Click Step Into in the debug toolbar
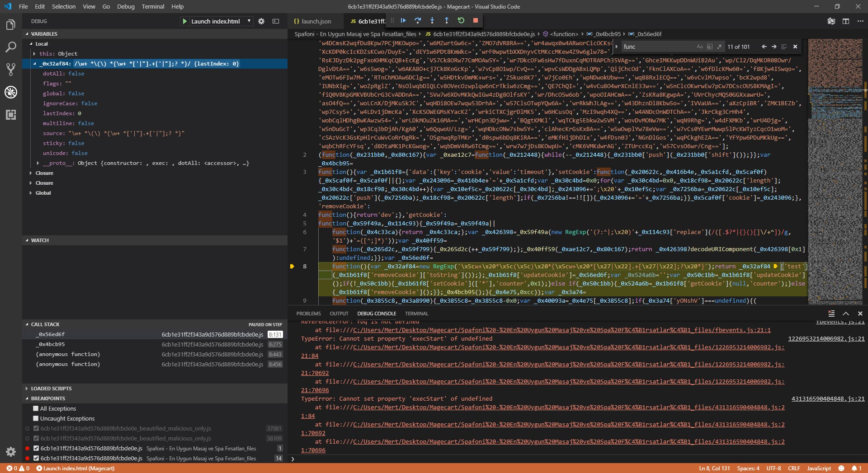 point(432,20)
